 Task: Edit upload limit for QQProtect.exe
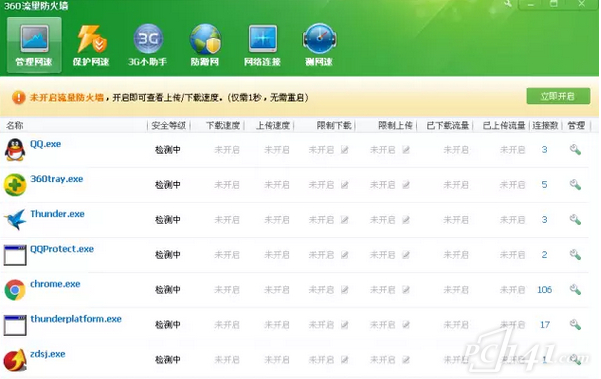406,255
